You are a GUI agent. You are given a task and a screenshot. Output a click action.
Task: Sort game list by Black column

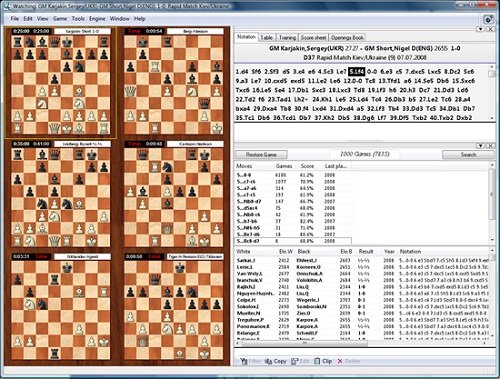coord(304,251)
